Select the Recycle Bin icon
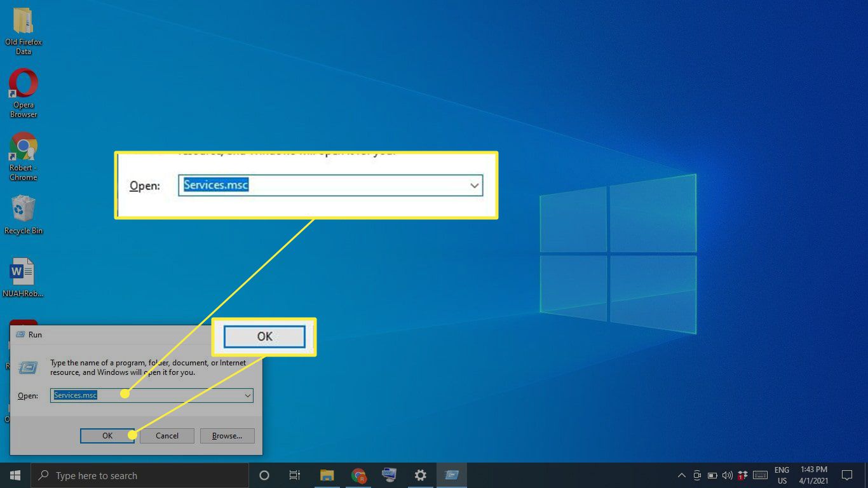868x488 pixels. 24,210
